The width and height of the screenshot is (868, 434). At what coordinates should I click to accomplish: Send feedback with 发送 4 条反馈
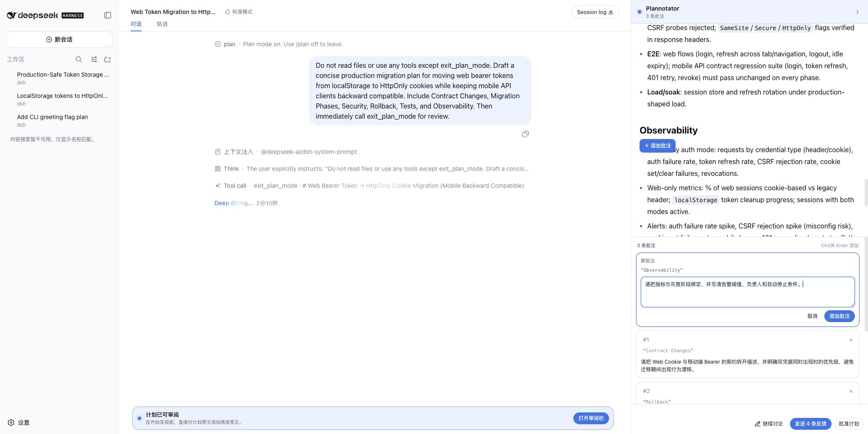pyautogui.click(x=810, y=424)
